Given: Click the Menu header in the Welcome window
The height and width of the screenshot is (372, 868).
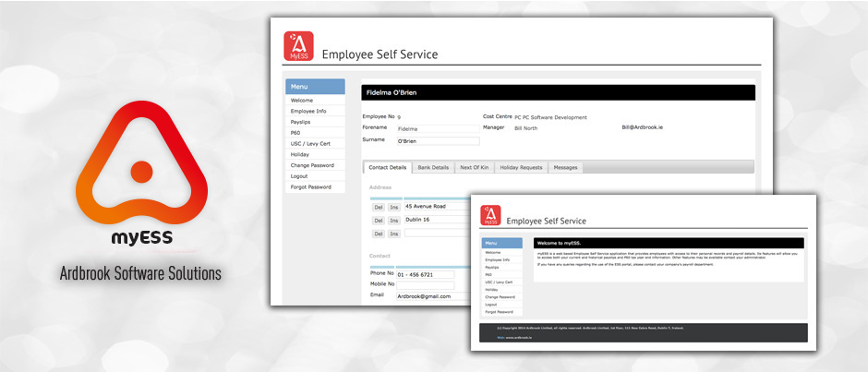Looking at the screenshot, I should 502,243.
